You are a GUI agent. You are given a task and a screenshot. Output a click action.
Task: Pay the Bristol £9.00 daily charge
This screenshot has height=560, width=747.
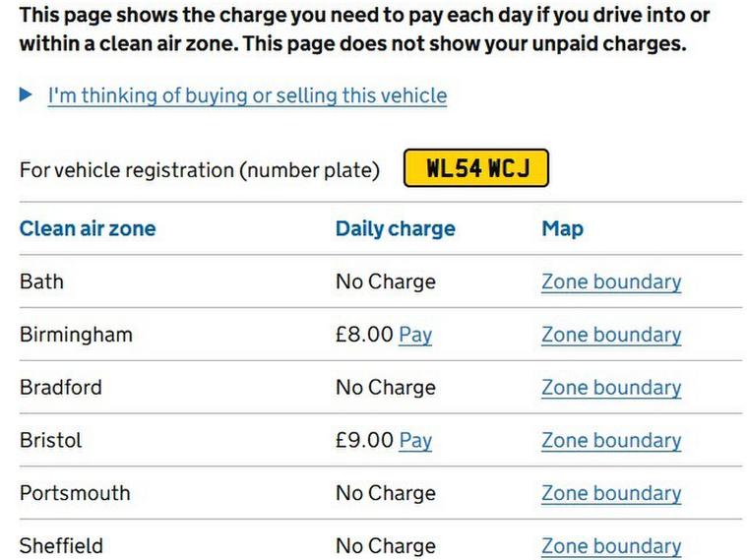tap(415, 440)
